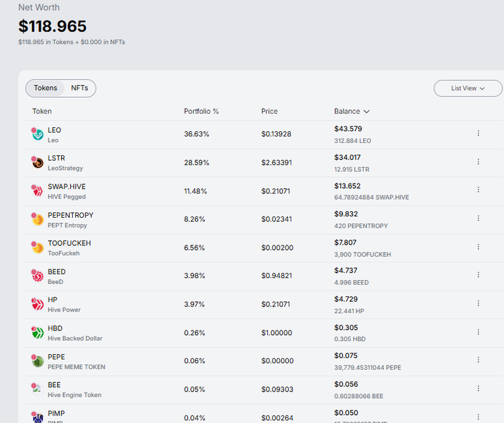Click the HBD Hive Backed Dollar icon
504x423 pixels.
[x=37, y=332]
